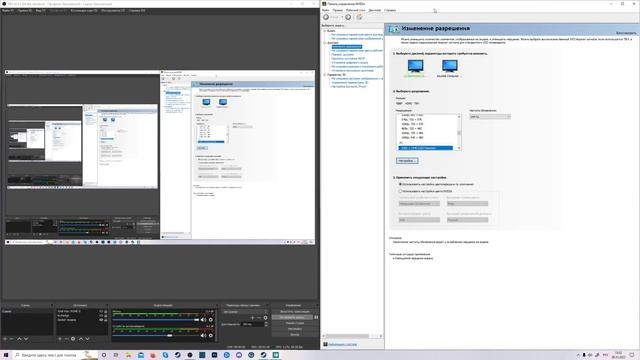This screenshot has height=360, width=640.
Task: Open NVIDIA desktop color depth dropdown
Action: 419,204
